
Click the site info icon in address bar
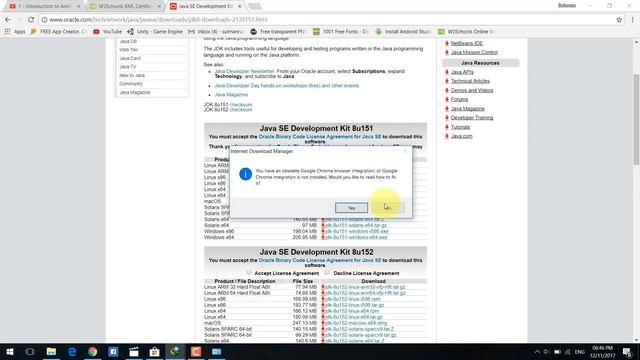(x=44, y=20)
